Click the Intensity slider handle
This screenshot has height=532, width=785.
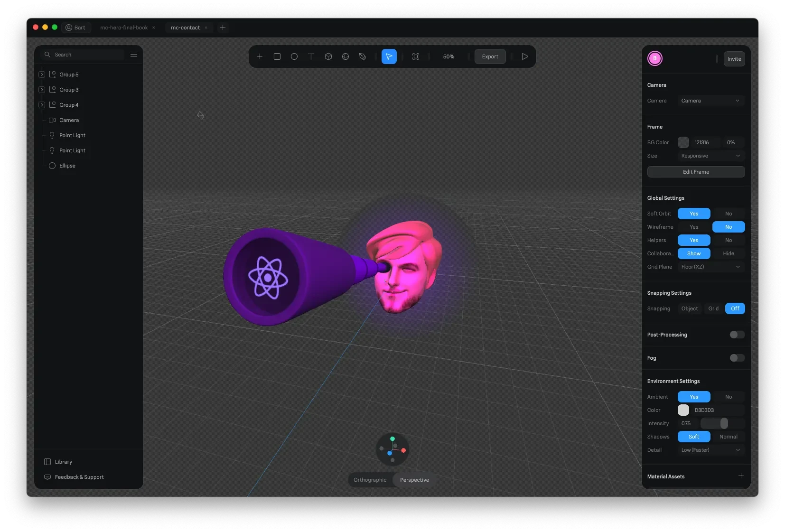[724, 423]
